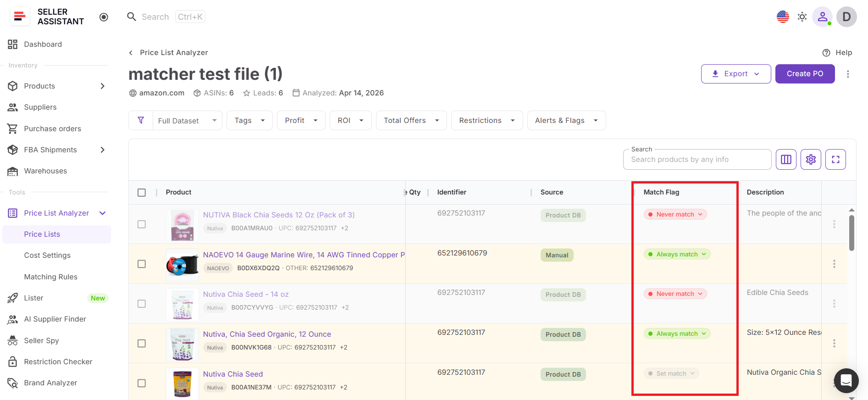Sort by Match Flag column header
The height and width of the screenshot is (400, 868).
click(x=661, y=193)
